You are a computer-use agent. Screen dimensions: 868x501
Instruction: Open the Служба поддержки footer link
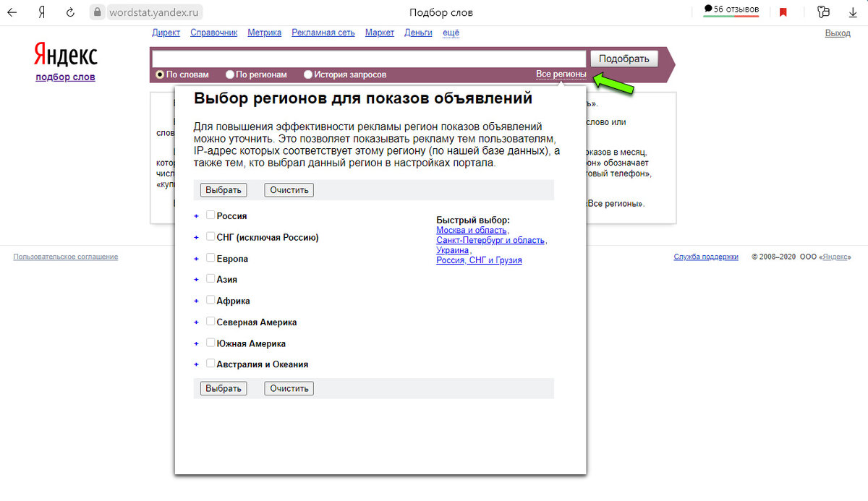coord(706,257)
